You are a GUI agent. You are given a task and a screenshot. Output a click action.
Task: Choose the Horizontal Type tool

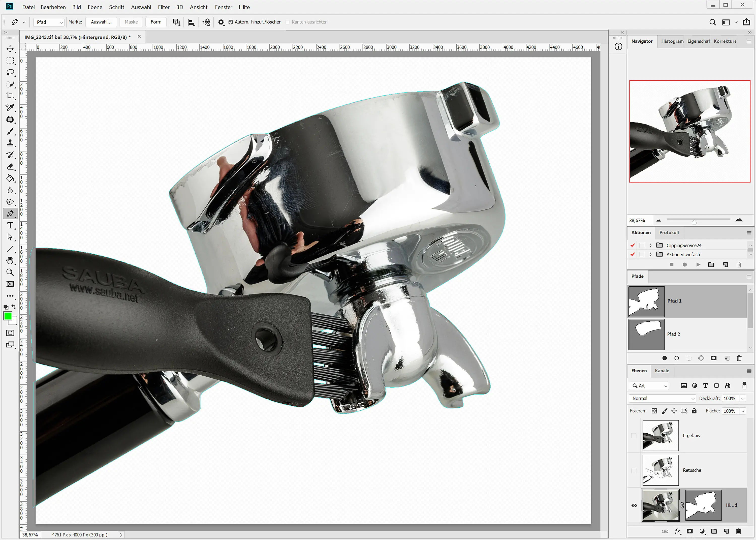pyautogui.click(x=10, y=225)
